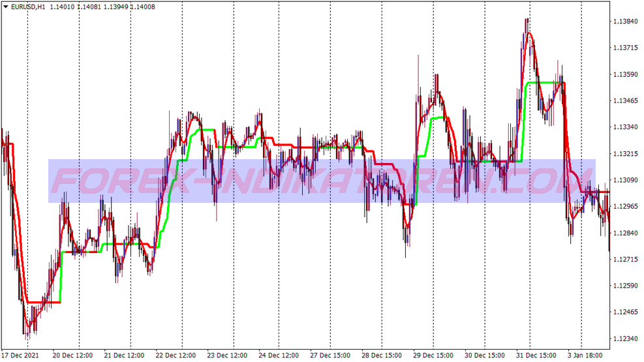
Task: Click the 22 Dec 12:00 time marker
Action: (x=177, y=355)
